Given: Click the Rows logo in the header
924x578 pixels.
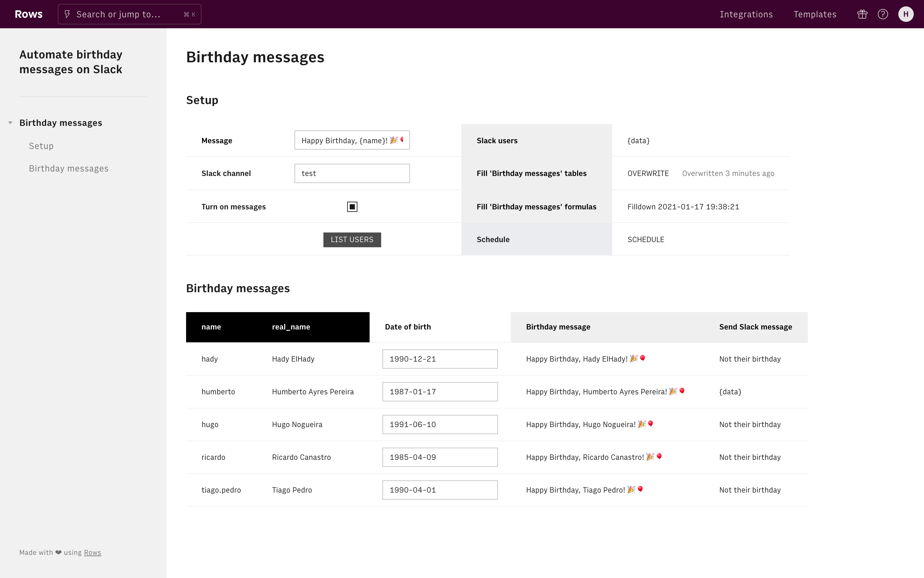Looking at the screenshot, I should pyautogui.click(x=29, y=14).
